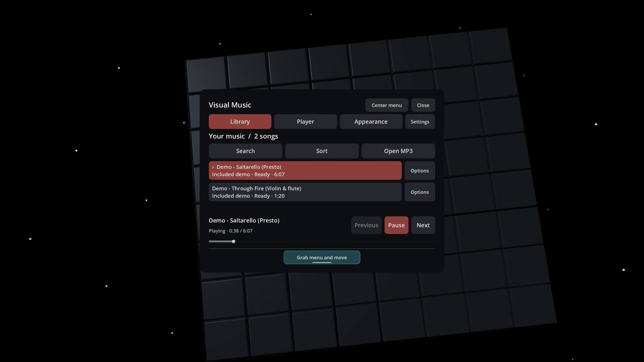Open Options for Saltarello (Presto)
Screen dimensions: 644x362
point(419,171)
